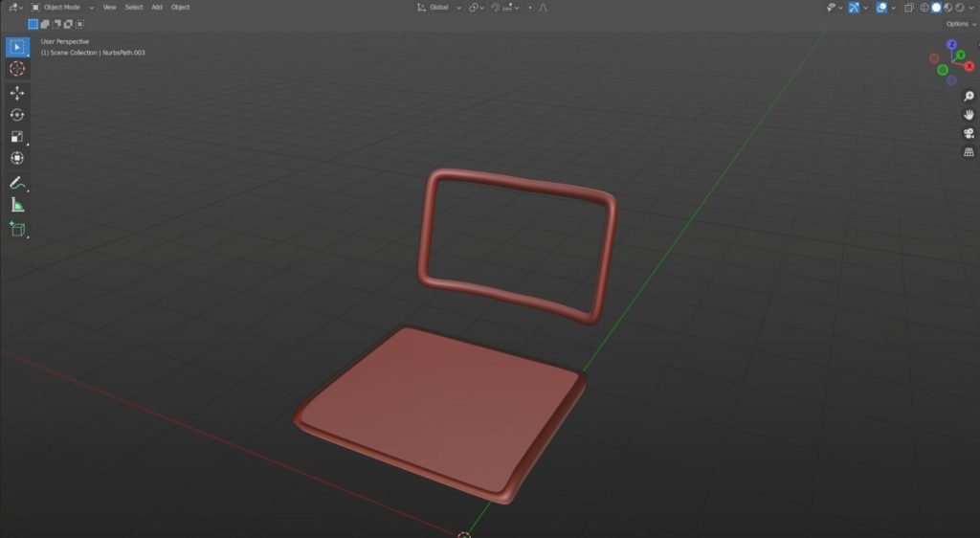This screenshot has width=980, height=538.
Task: Open the Object menu in header
Action: click(x=180, y=7)
